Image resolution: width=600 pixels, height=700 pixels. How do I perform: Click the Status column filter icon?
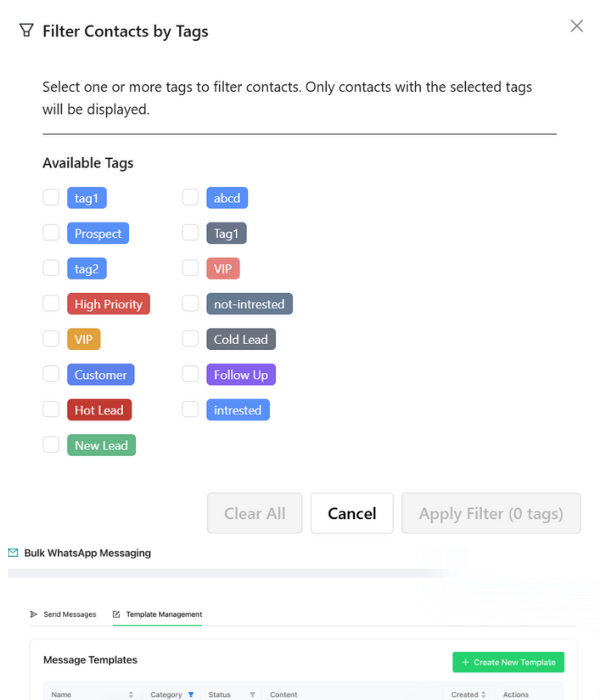(x=252, y=694)
